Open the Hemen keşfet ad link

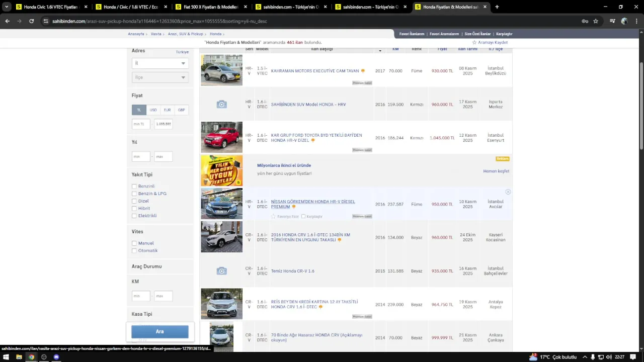(496, 171)
